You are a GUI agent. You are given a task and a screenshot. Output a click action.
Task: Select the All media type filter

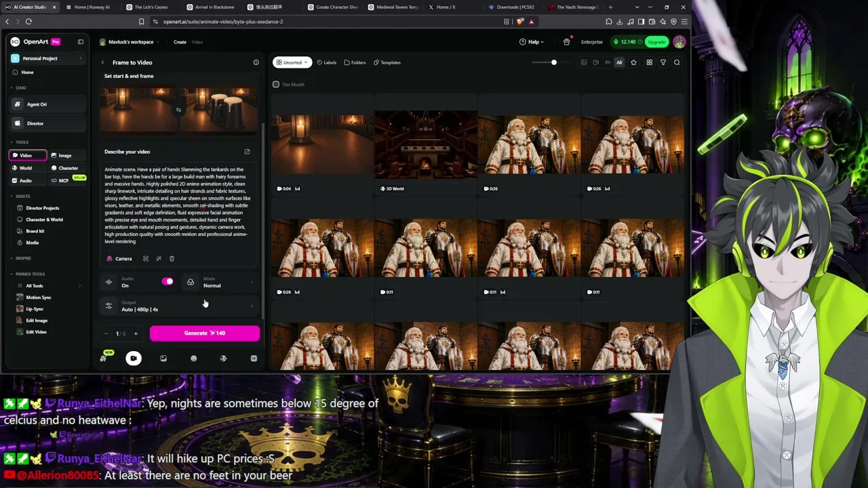coord(618,62)
